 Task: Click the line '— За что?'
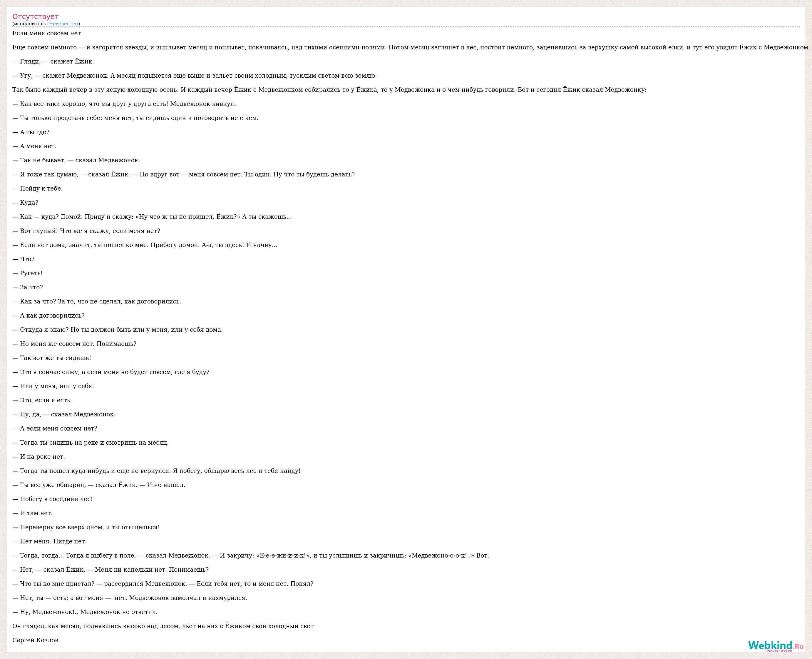coord(28,287)
